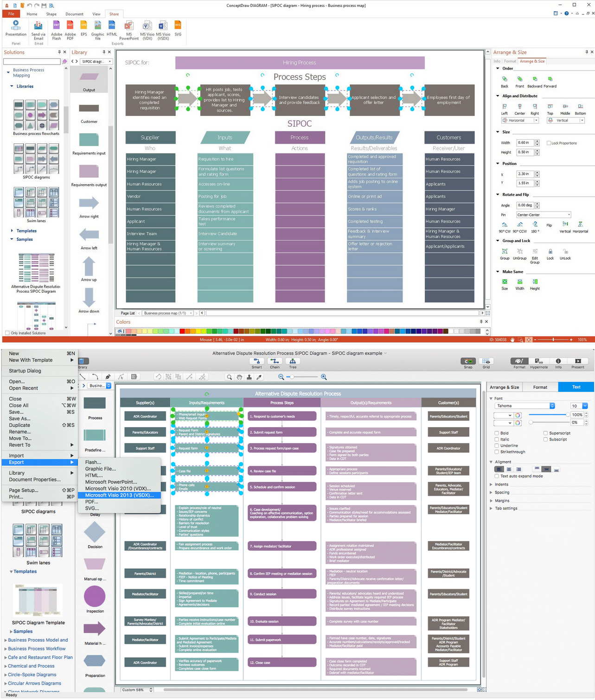Click the Make Same Width icon
595x700 pixels.
tap(519, 283)
